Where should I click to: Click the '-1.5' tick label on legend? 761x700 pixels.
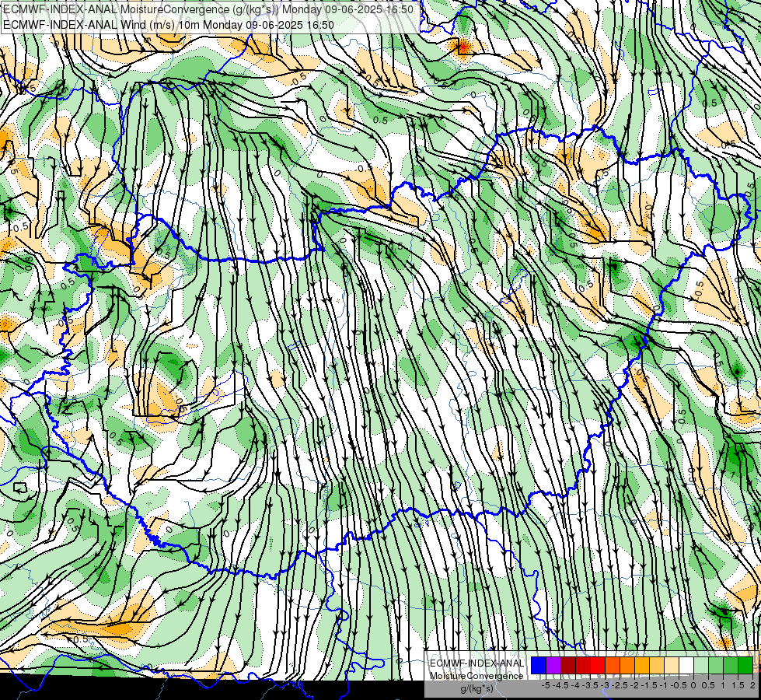[x=649, y=685]
